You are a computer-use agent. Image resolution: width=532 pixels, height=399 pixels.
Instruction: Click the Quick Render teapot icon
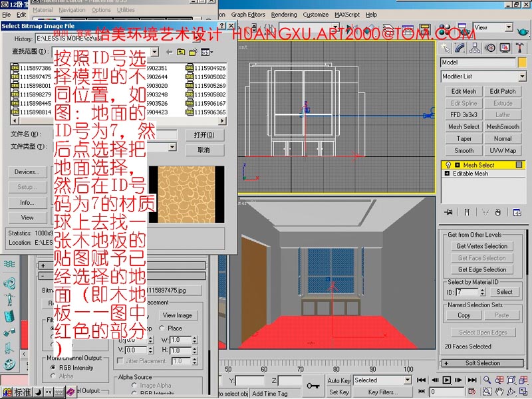click(x=523, y=31)
